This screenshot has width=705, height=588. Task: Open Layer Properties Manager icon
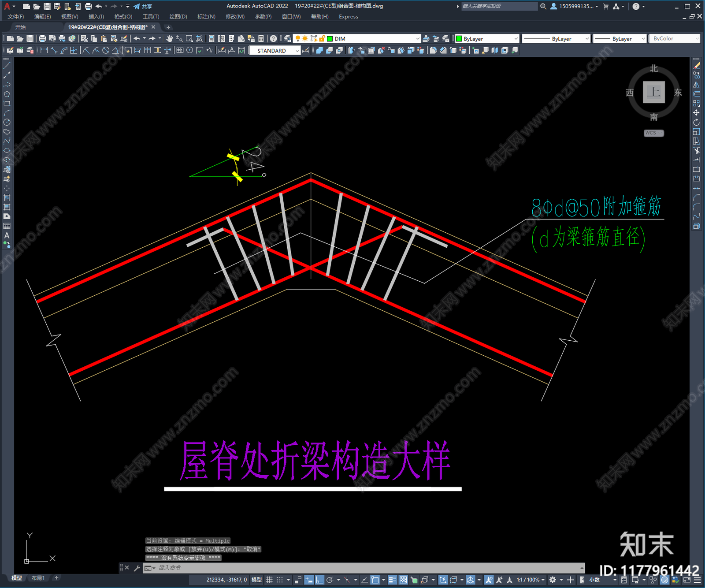tap(288, 39)
